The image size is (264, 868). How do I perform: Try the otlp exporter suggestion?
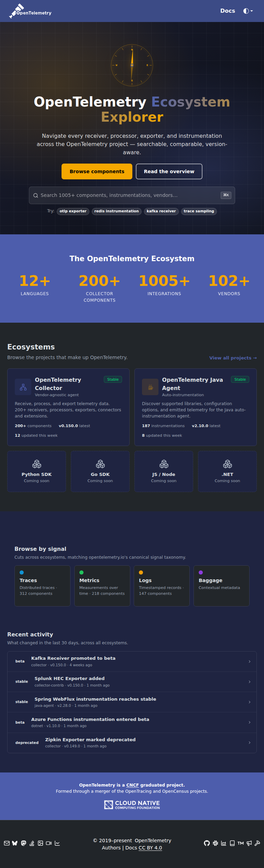(73, 211)
